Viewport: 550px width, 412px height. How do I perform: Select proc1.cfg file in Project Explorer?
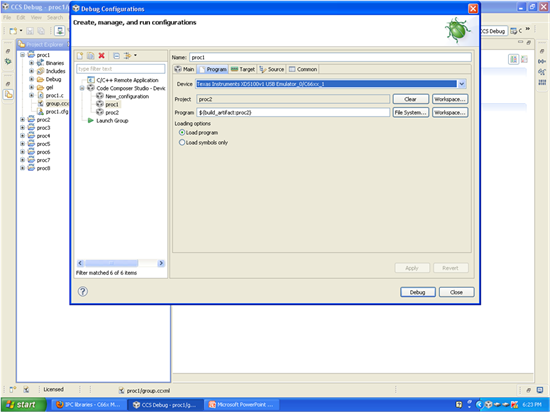57,112
